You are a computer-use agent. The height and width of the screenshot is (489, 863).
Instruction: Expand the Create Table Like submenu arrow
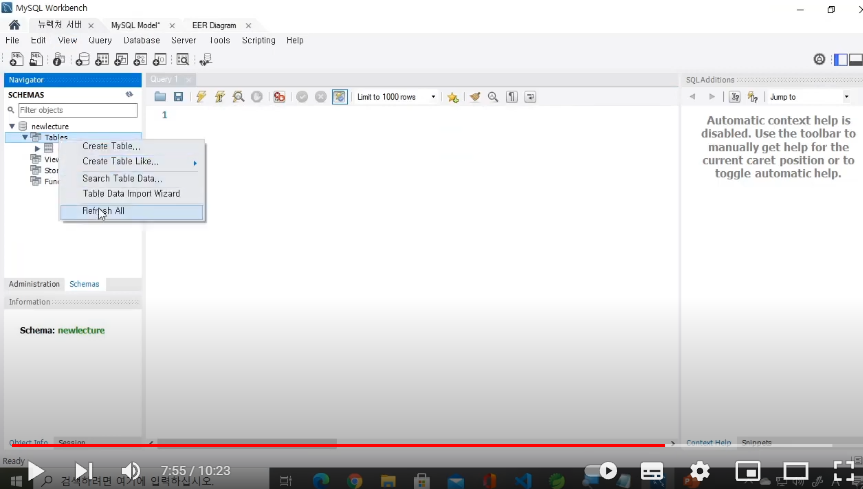[x=195, y=163]
